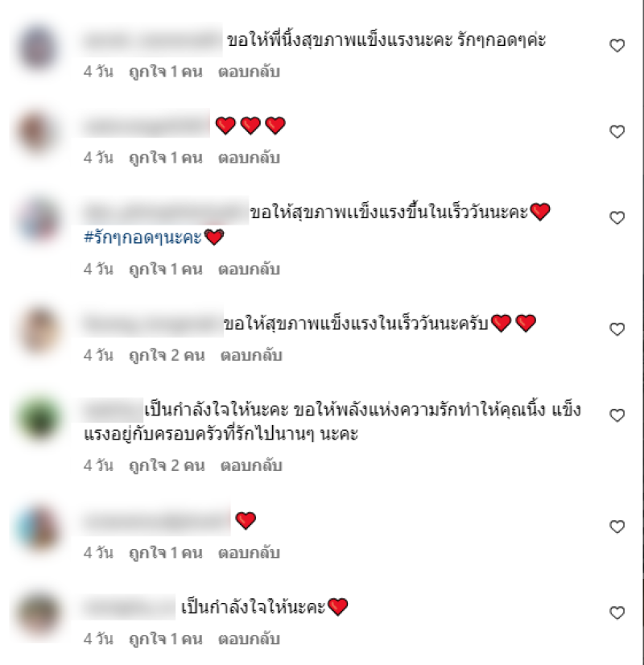
Task: Like the first comment with heart icon
Action: [617, 45]
